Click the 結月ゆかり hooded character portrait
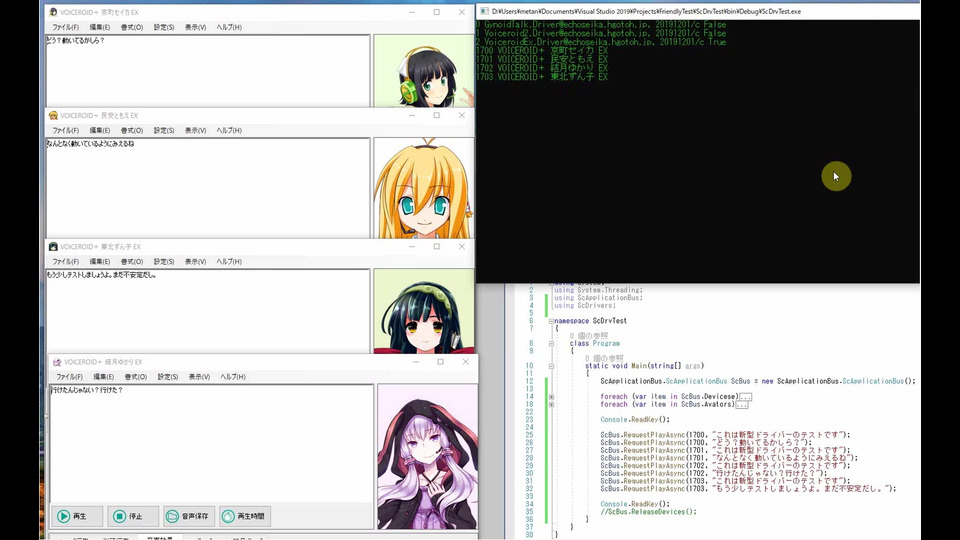 point(427,456)
